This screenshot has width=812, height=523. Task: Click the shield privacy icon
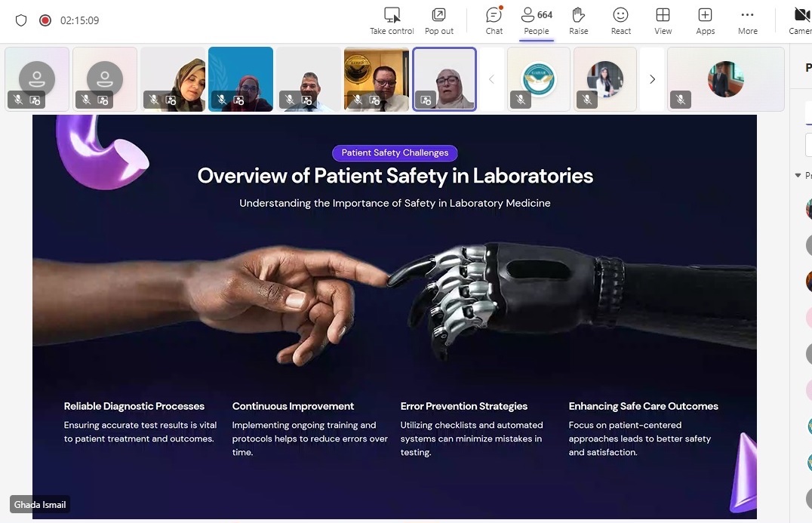[20, 20]
